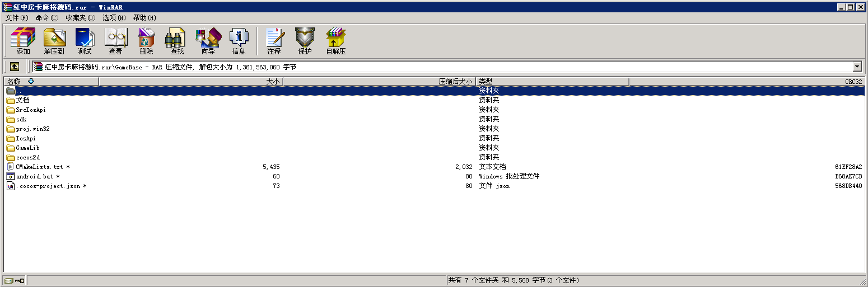Click the 添加 (Add) toolbar icon

click(x=23, y=41)
